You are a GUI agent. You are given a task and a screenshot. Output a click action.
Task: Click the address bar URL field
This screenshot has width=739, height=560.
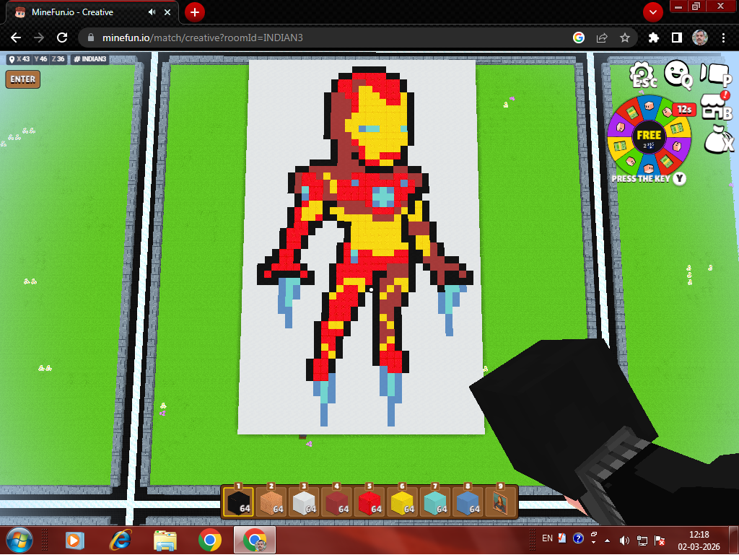(x=325, y=38)
